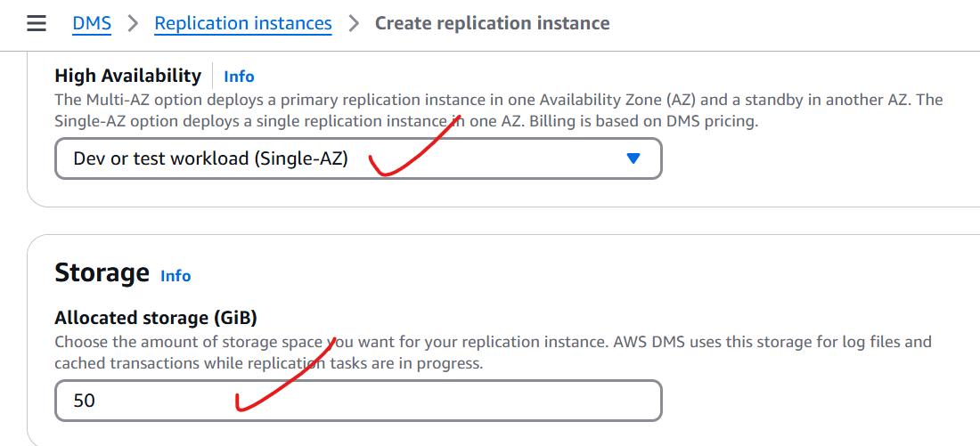Open Info next to Storage heading
The height and width of the screenshot is (446, 980).
176,275
